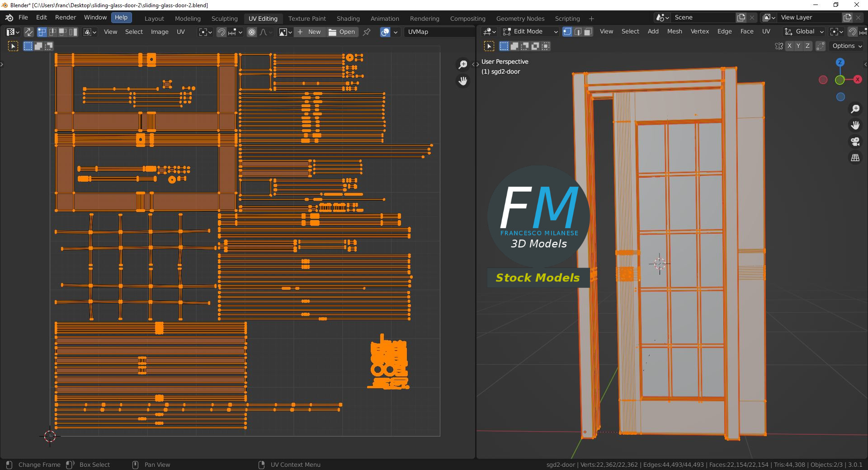Open the Render menu
Screen dimensions: 868x470
(x=66, y=17)
